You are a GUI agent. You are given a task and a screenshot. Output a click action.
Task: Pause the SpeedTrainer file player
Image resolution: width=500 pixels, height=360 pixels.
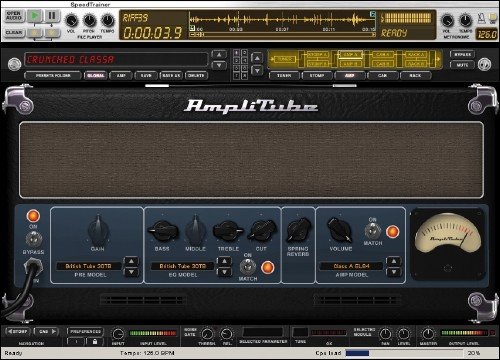[x=52, y=15]
